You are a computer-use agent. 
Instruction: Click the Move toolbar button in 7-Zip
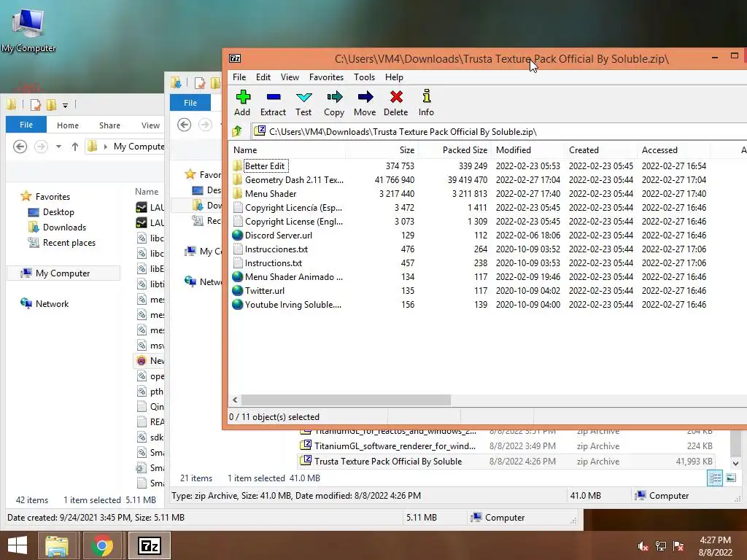click(x=365, y=103)
